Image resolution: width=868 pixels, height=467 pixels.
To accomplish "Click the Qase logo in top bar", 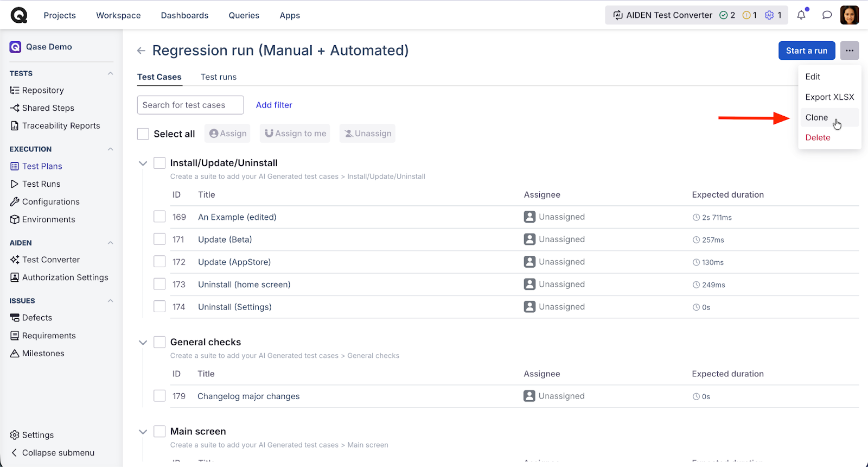I will [19, 15].
